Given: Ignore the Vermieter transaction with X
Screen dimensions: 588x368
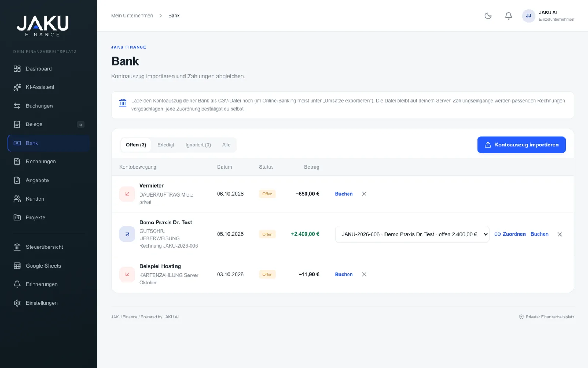Looking at the screenshot, I should [364, 194].
